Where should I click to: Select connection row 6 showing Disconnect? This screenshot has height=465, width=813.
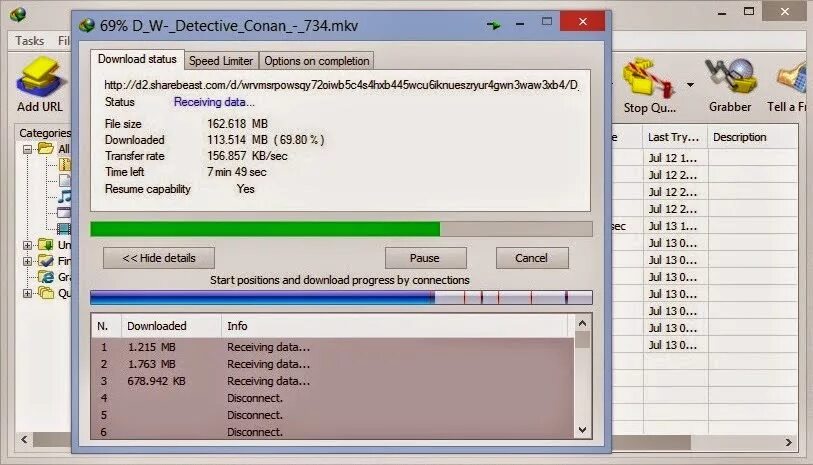click(333, 431)
